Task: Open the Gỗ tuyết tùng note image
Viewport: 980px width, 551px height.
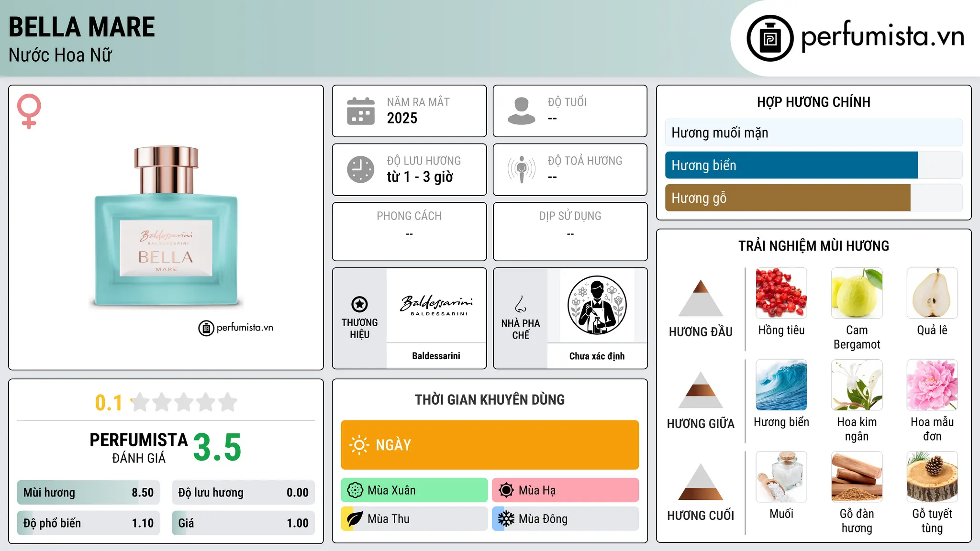Action: 932,477
